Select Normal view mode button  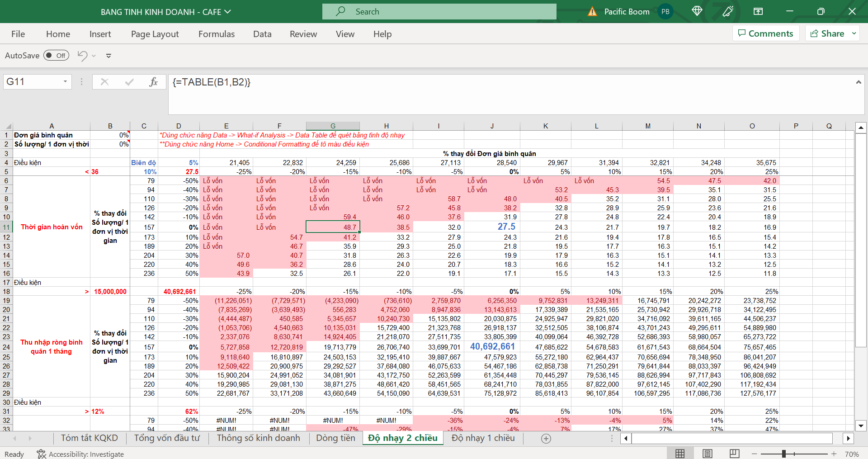(680, 454)
